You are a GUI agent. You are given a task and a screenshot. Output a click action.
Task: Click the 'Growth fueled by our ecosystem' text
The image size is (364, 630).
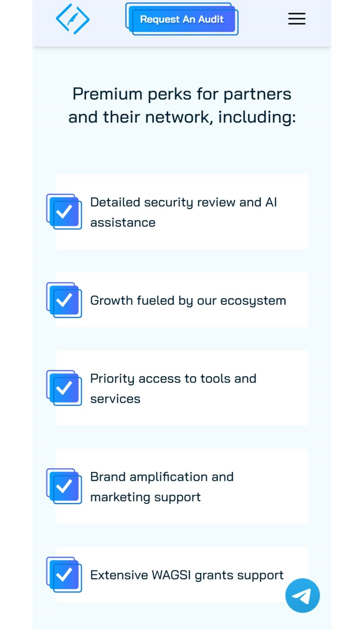(x=188, y=301)
